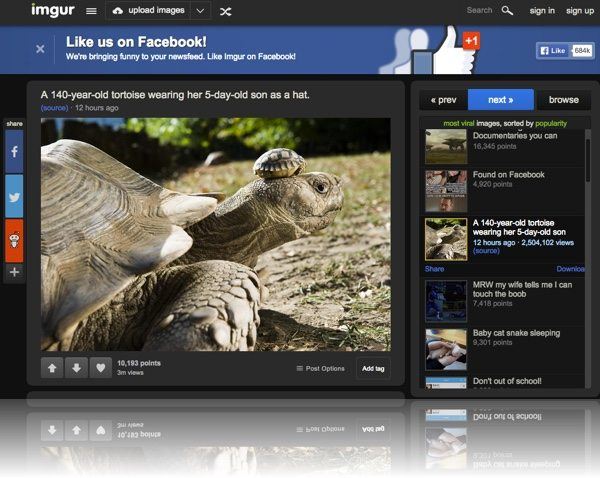Click the Facebook Like button in banner
600x478 pixels.
pos(553,51)
